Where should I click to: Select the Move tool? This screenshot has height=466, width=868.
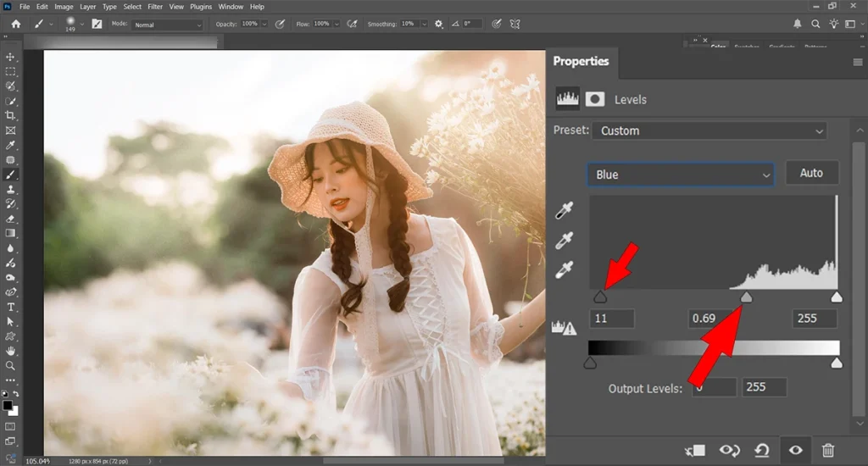11,57
